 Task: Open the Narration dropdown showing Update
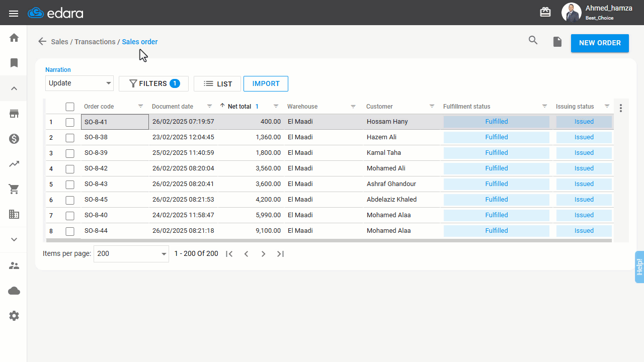coord(79,83)
